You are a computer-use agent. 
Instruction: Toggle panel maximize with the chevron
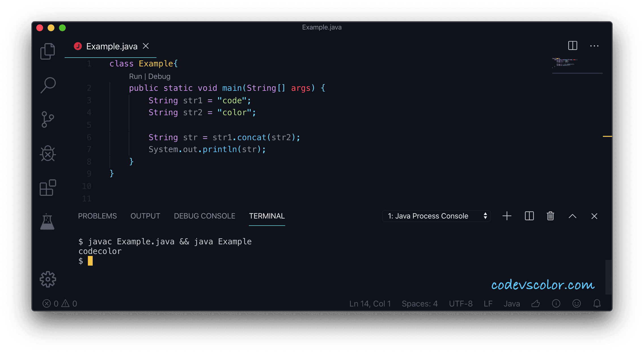pos(572,216)
